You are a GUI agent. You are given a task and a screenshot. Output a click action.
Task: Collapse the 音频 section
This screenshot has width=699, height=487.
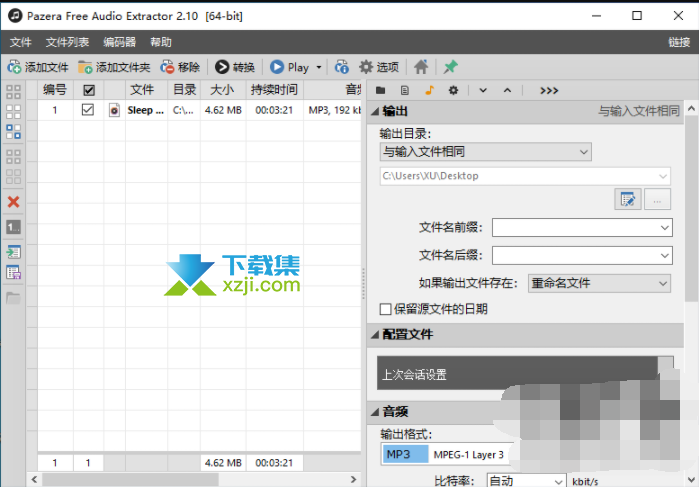pyautogui.click(x=375, y=412)
